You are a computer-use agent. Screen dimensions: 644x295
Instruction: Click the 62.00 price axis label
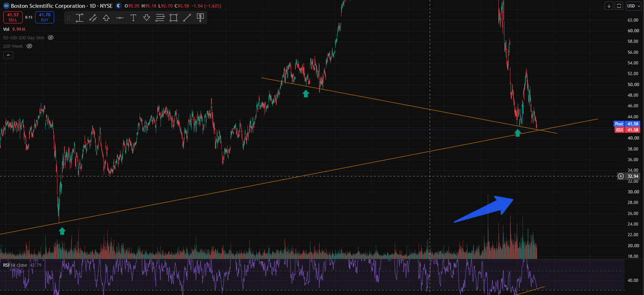633,20
